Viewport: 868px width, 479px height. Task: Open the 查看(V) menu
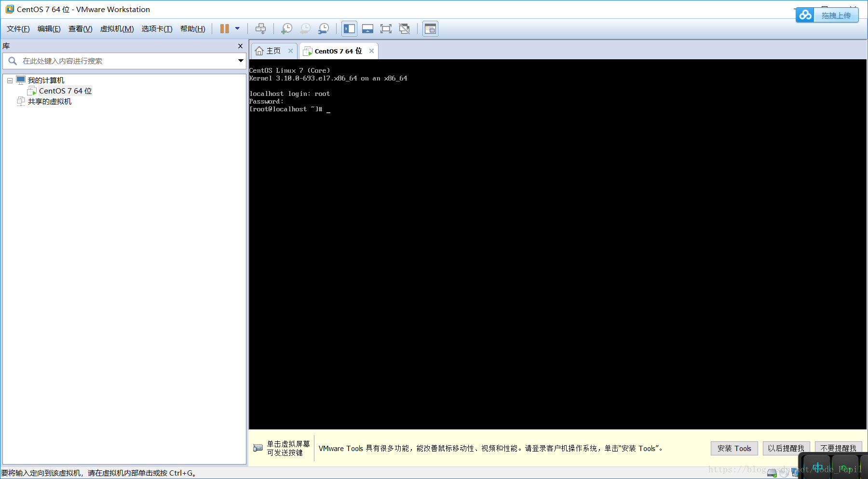pyautogui.click(x=80, y=29)
